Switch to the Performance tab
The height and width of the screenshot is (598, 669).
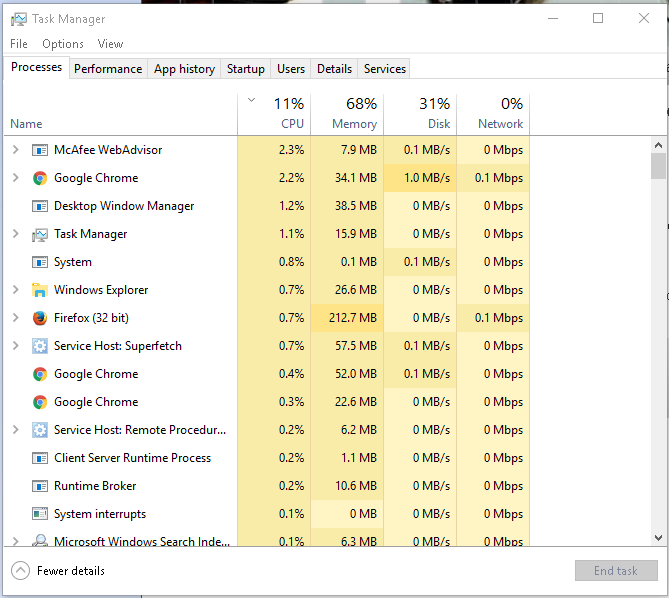coord(108,69)
